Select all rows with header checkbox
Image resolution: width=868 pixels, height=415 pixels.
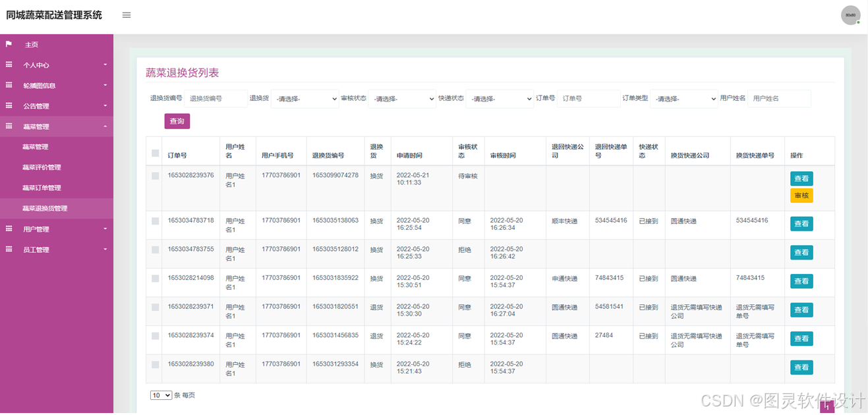pyautogui.click(x=156, y=153)
